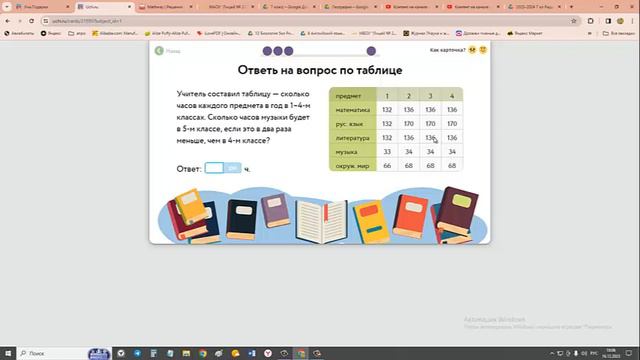Viewport: 640px width, 360px height.
Task: Open the first Google Chrome taskbar icon
Action: pyautogui.click(x=202, y=353)
